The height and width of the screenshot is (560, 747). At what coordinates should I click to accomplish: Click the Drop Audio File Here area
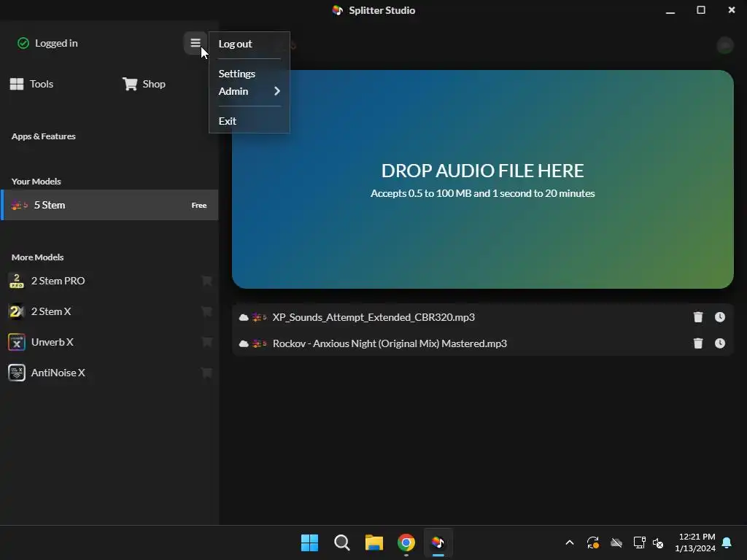(x=483, y=179)
